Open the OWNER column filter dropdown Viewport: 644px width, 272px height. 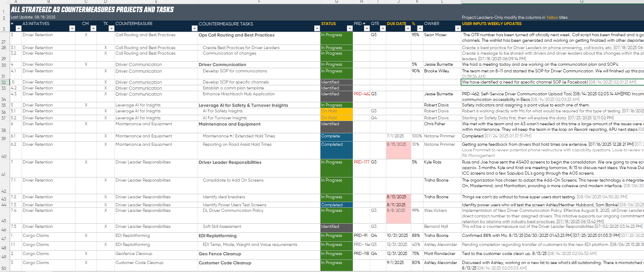coord(458,29)
